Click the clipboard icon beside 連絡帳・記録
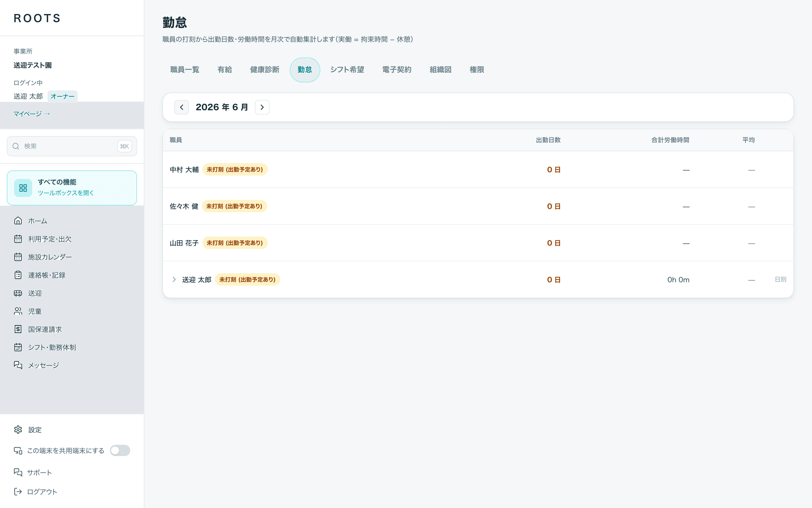The height and width of the screenshot is (508, 812). 18,275
